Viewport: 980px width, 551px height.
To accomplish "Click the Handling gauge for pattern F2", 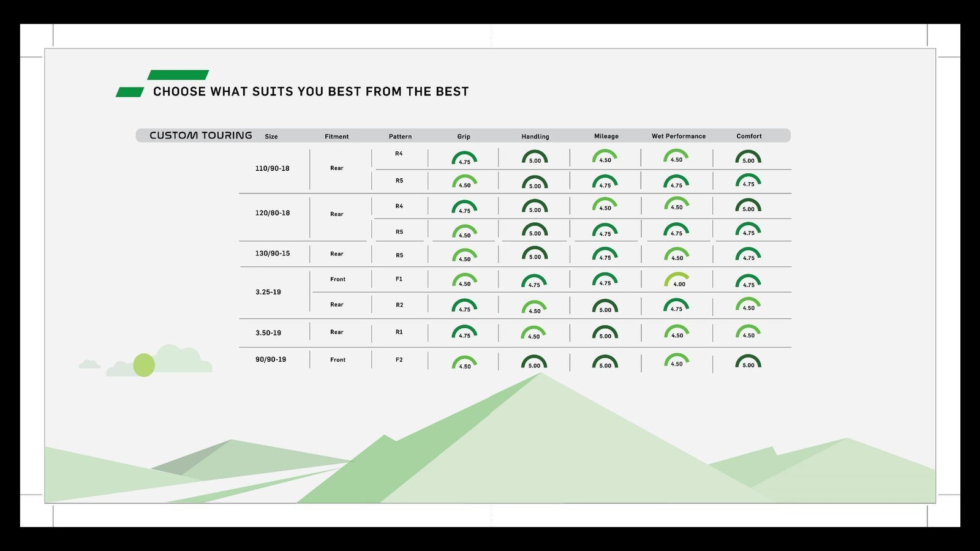I will click(x=534, y=362).
